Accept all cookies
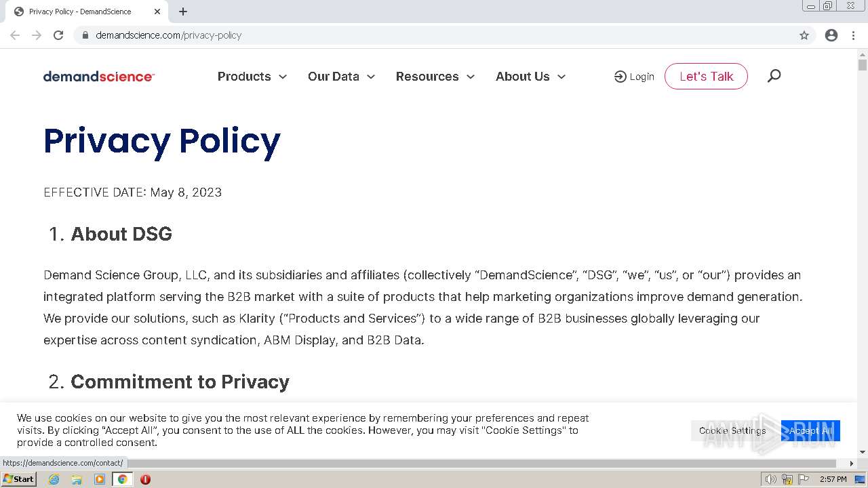This screenshot has width=868, height=488. coord(810,430)
